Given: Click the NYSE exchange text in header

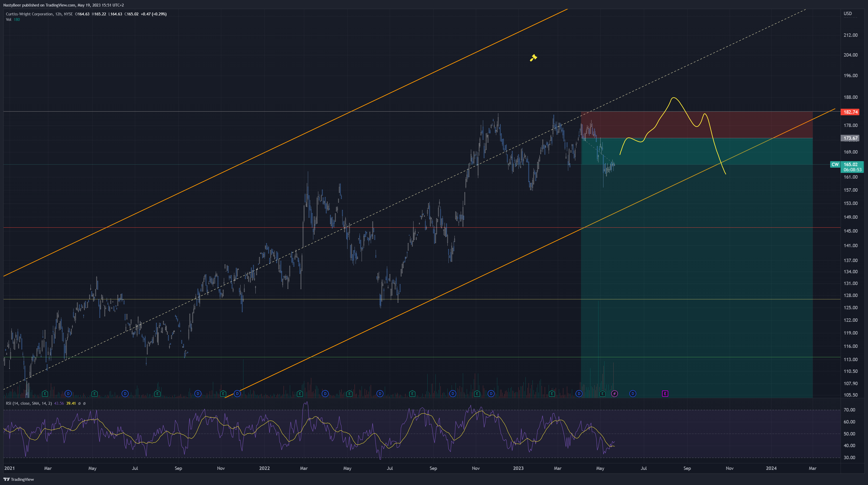Looking at the screenshot, I should click(x=68, y=14).
